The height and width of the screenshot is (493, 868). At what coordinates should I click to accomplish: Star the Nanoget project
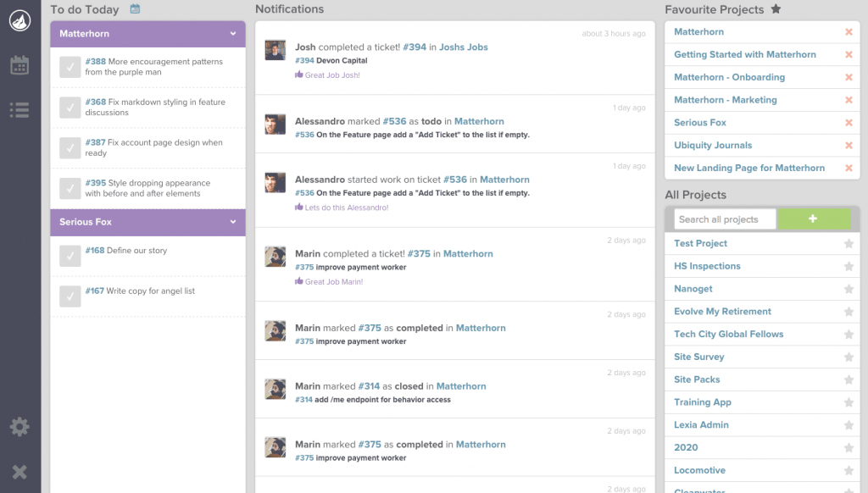[849, 289]
